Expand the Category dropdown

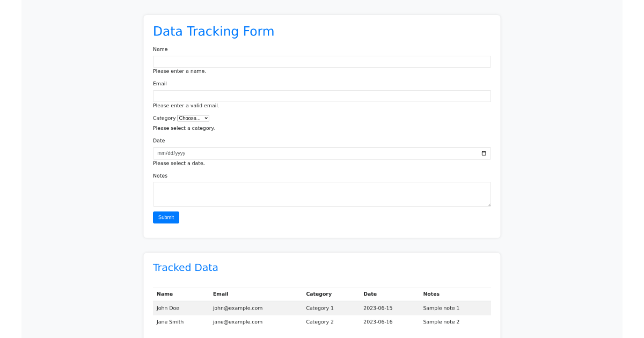193,118
